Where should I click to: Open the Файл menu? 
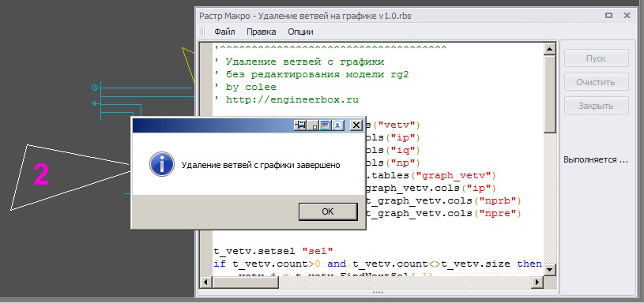pos(224,32)
